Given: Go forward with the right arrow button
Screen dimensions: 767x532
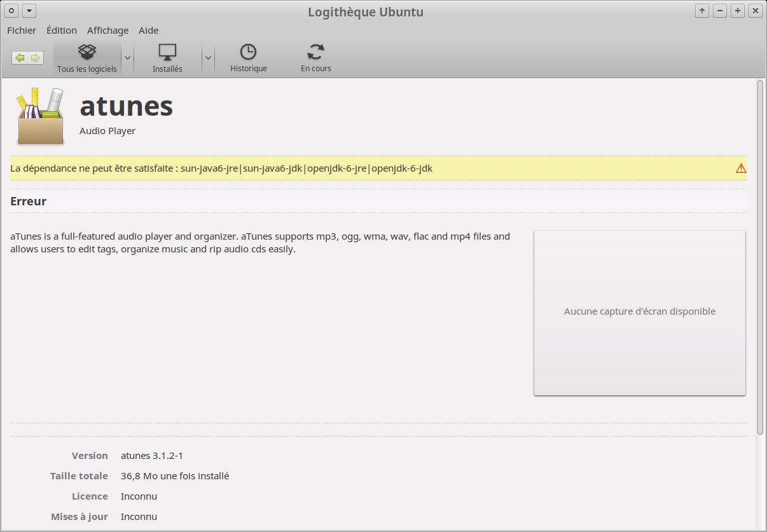Looking at the screenshot, I should coord(36,58).
